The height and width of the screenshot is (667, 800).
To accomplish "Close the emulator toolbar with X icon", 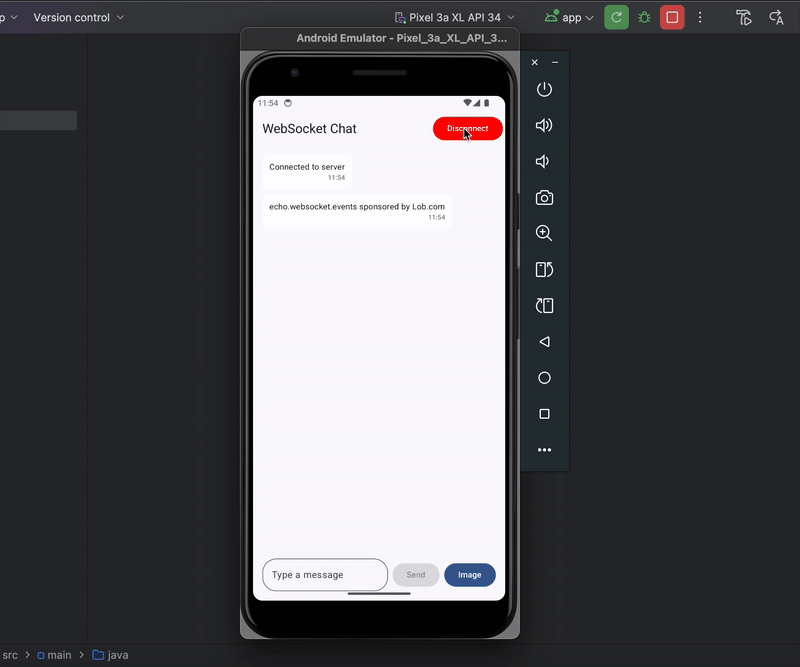I will point(535,62).
